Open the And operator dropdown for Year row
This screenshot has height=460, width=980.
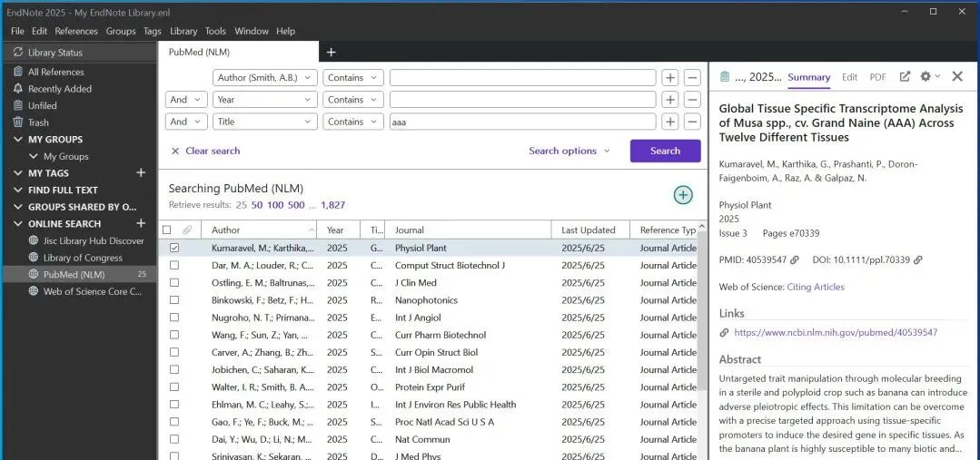point(186,100)
